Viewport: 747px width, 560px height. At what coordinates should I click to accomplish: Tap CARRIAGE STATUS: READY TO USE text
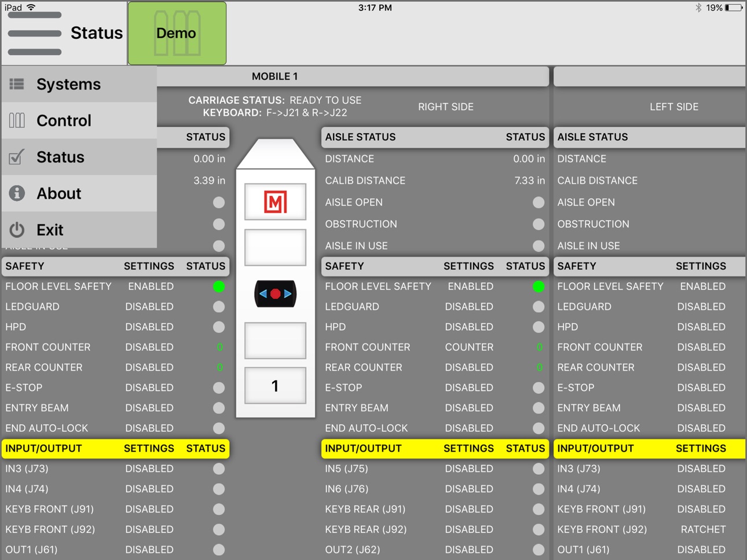pyautogui.click(x=274, y=100)
